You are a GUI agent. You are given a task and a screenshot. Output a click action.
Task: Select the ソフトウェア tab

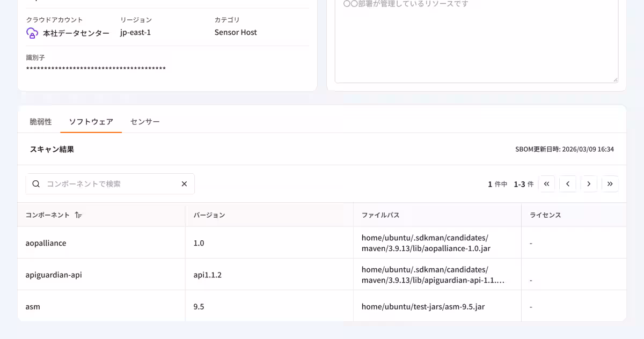point(91,121)
